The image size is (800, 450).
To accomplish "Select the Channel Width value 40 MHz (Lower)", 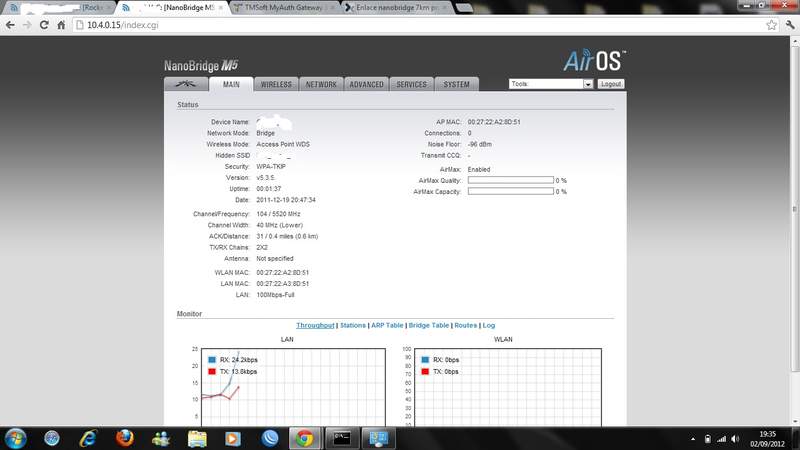I will tap(279, 225).
